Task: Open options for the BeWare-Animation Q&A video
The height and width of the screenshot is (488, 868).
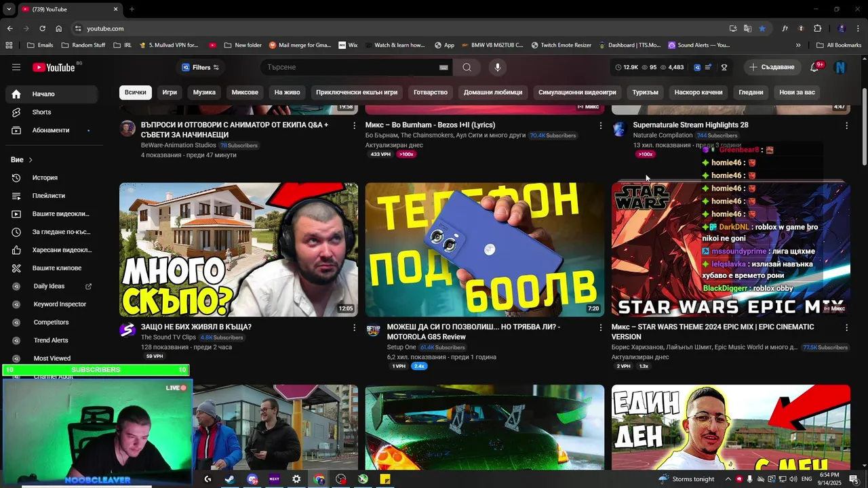Action: click(x=354, y=125)
